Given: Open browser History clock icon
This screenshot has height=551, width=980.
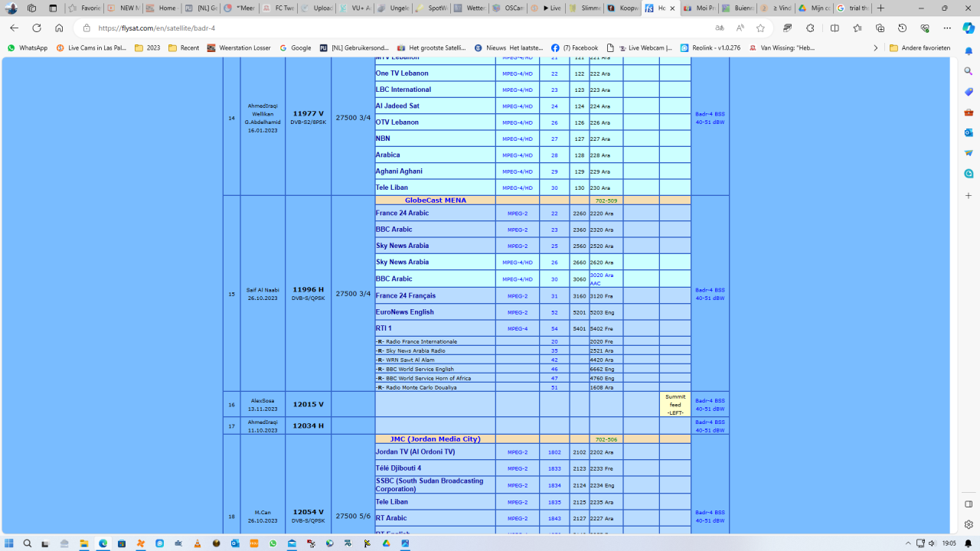Looking at the screenshot, I should coord(903,28).
